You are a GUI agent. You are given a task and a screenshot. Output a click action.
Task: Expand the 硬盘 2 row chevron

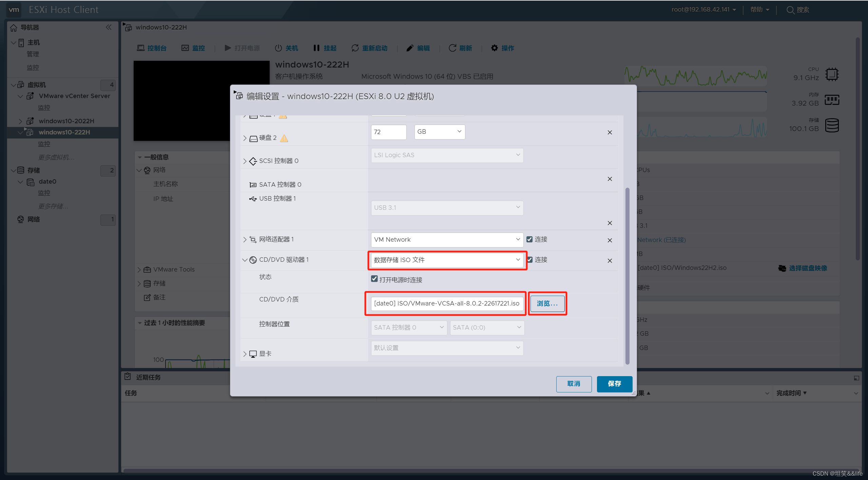click(x=245, y=138)
